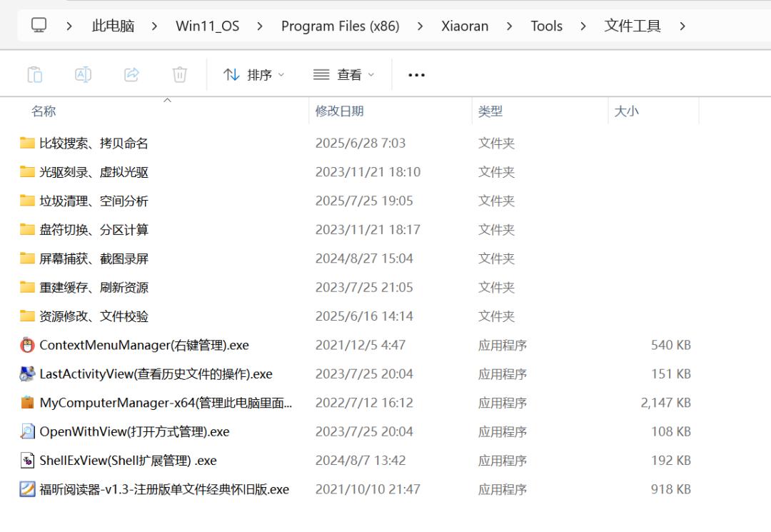Click the This PC monitor icon in breadcrumb
Screen dimensions: 771x532
coord(39,25)
